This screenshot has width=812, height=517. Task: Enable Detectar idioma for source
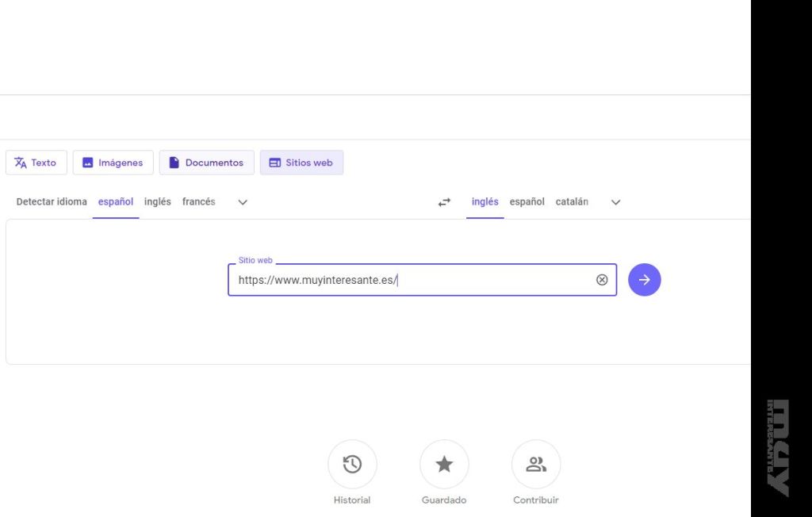[x=51, y=201]
